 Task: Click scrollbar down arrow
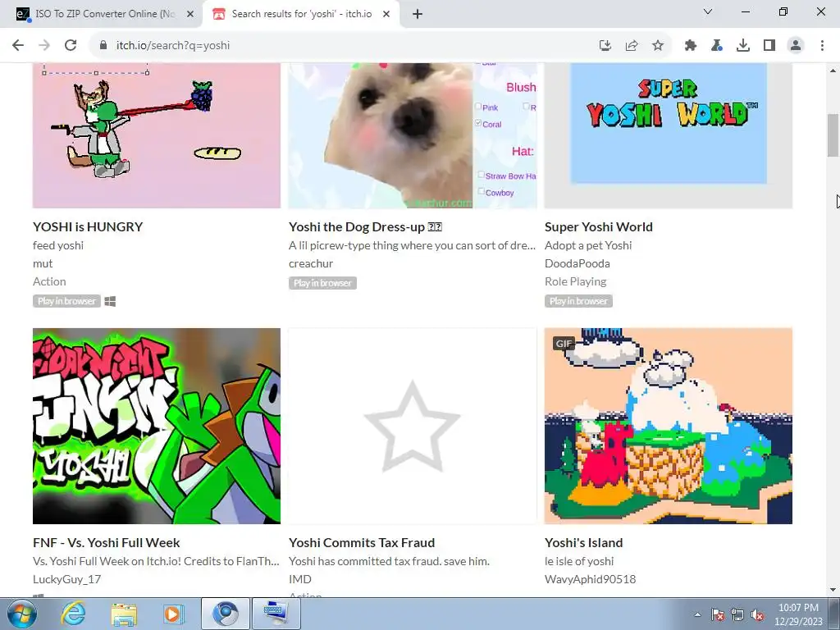833,590
